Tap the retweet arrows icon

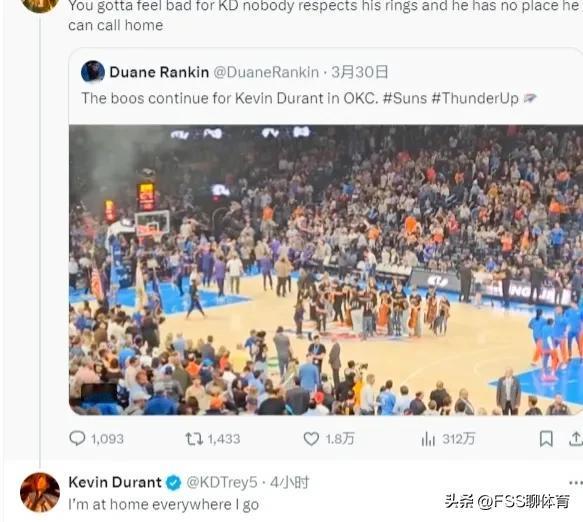[x=194, y=439]
